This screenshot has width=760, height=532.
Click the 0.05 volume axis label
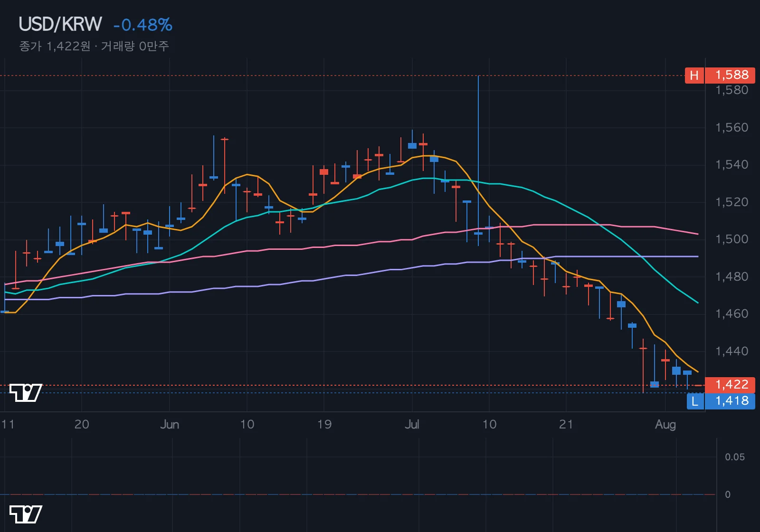[734, 457]
